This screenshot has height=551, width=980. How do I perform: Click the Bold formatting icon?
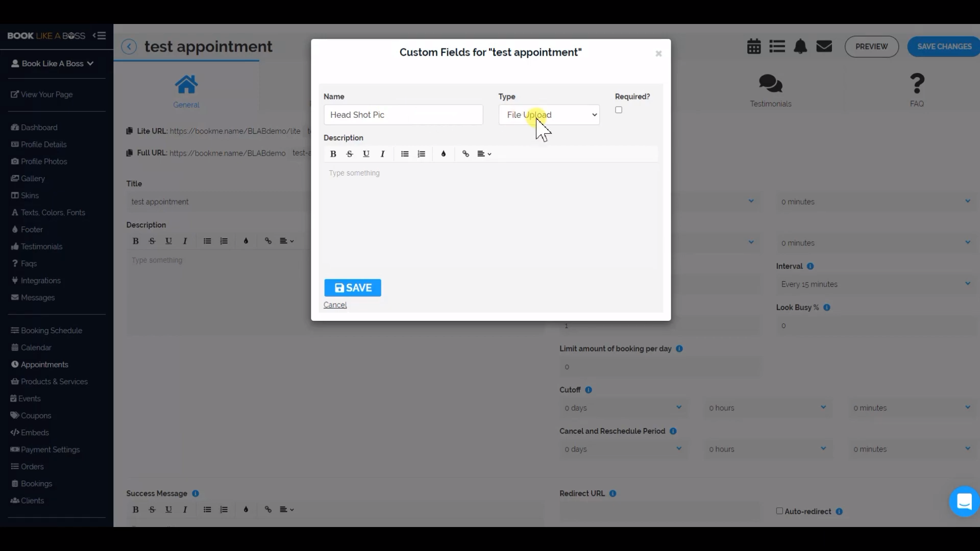(332, 154)
